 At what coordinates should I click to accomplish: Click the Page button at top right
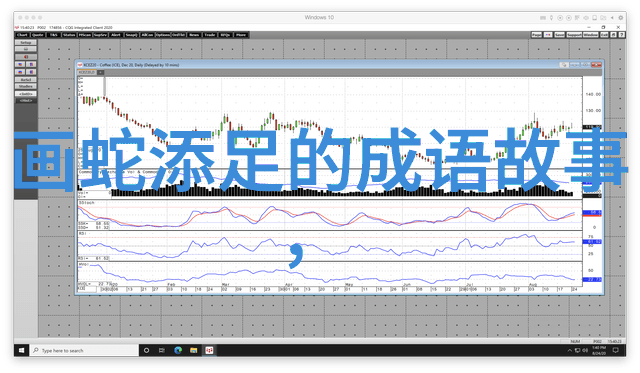(x=537, y=35)
